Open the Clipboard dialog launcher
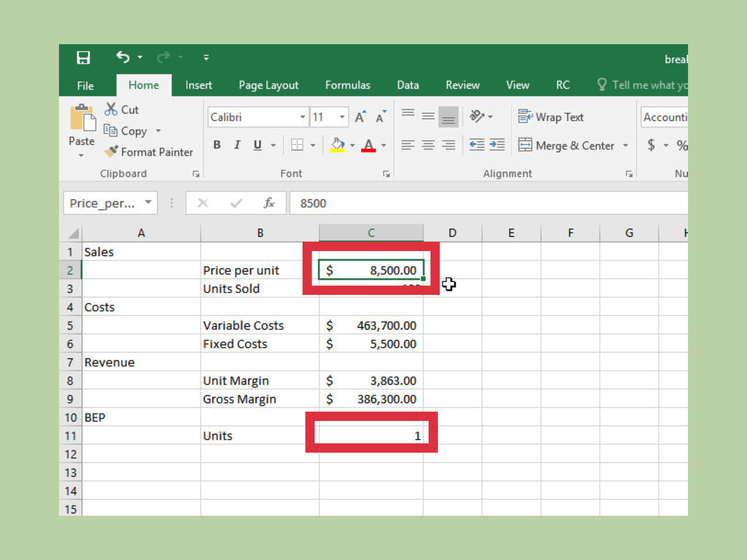 tap(196, 174)
